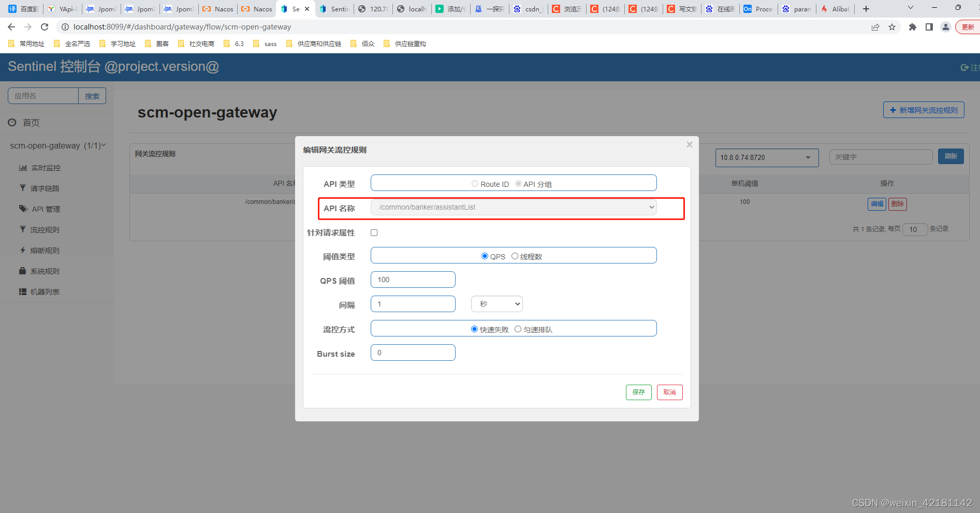Focus the Burst size input field
Viewport: 980px width, 513px height.
coord(413,353)
